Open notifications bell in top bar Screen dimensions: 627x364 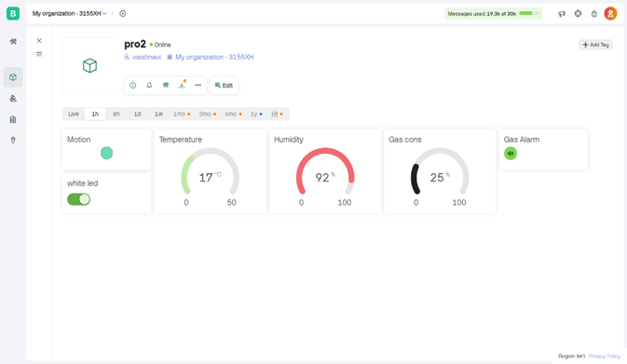594,14
